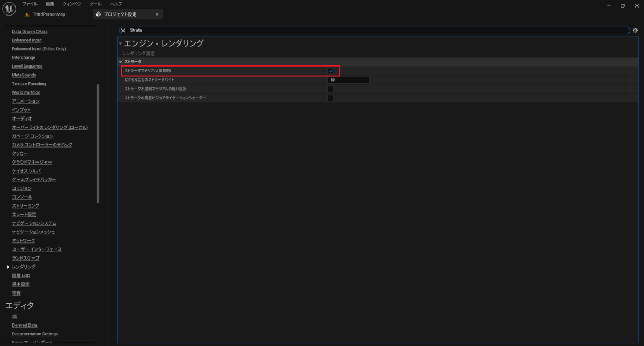Disable the ストラータマテリアル(実験用) checkbox
Viewport: 644px width, 346px height.
(331, 70)
